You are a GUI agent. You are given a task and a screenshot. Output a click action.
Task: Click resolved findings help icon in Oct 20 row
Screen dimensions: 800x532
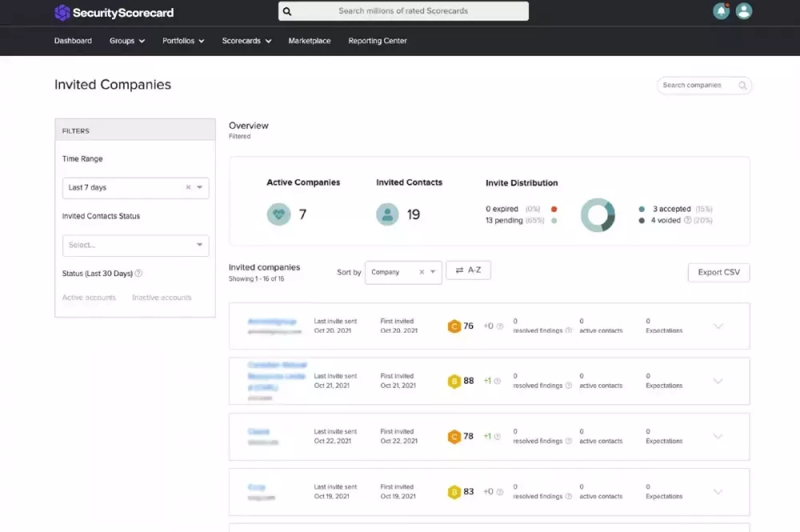568,330
